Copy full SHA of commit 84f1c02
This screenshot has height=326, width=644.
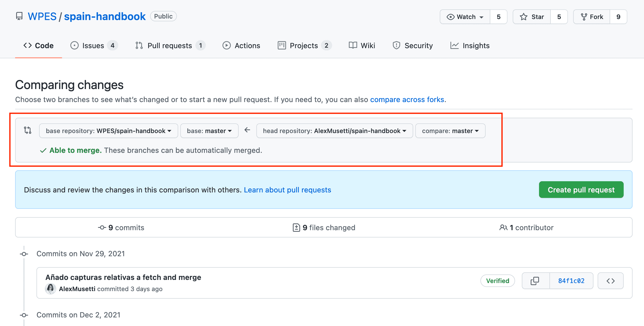click(535, 281)
